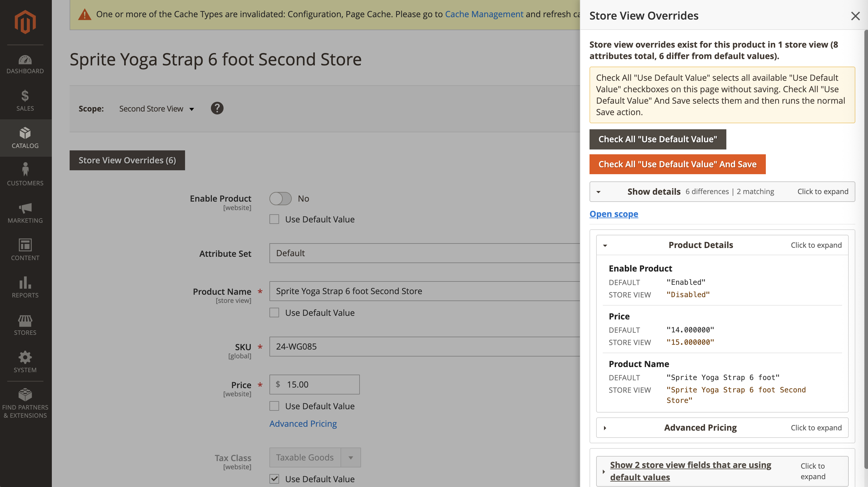Image resolution: width=868 pixels, height=487 pixels.
Task: Click the Sprite Yoga Strap page title
Action: pyautogui.click(x=216, y=59)
